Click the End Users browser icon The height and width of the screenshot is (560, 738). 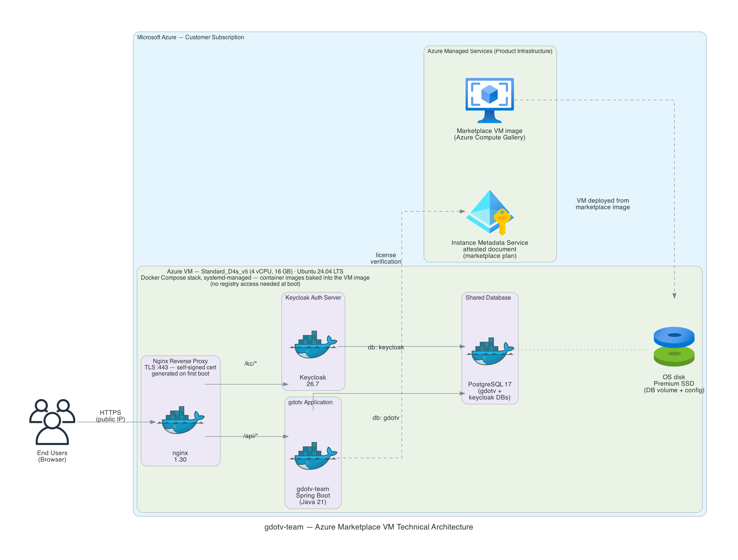pyautogui.click(x=52, y=422)
